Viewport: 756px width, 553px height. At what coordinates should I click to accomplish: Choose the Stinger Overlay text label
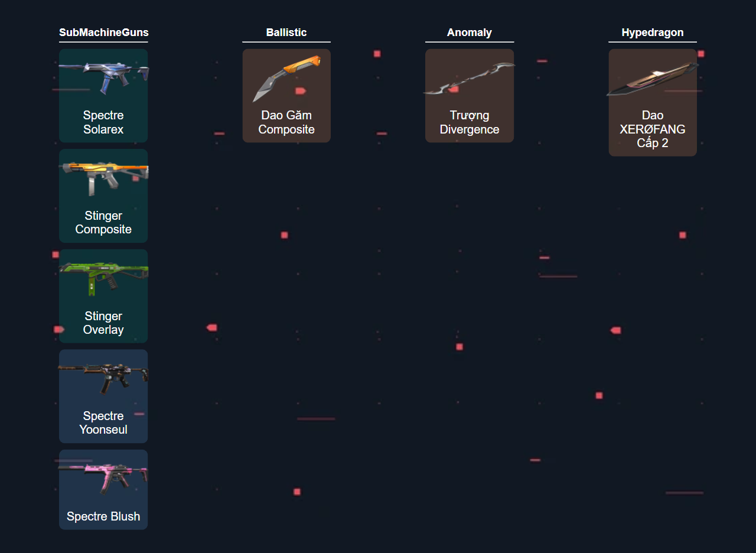tap(103, 323)
